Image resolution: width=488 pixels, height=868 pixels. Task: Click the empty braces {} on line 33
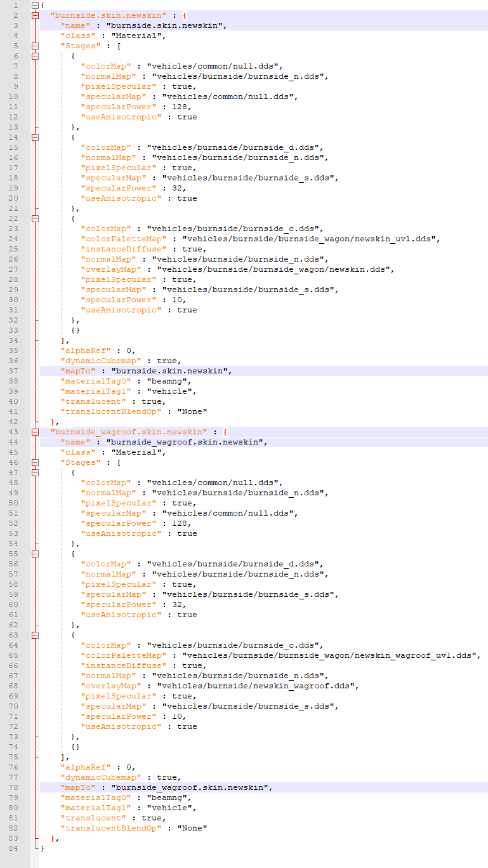(x=76, y=330)
